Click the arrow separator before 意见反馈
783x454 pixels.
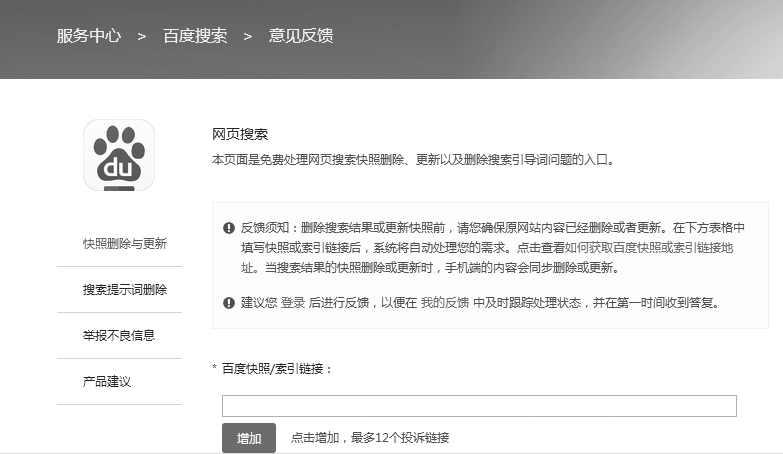click(x=248, y=36)
